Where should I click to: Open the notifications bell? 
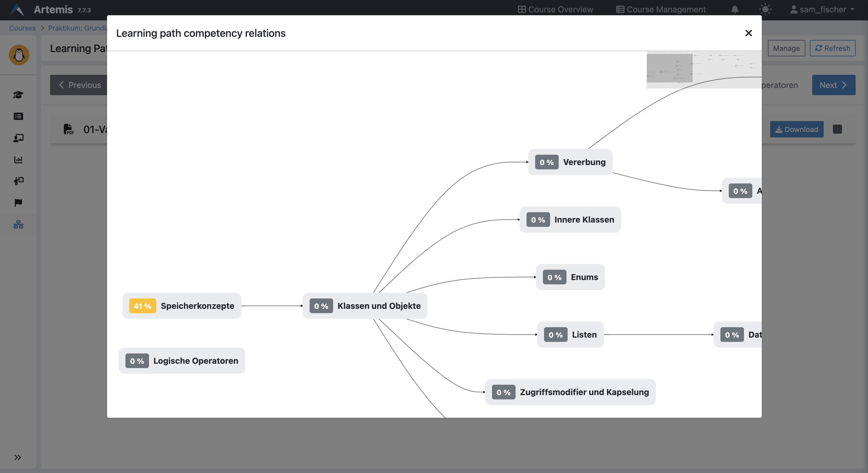(x=735, y=9)
